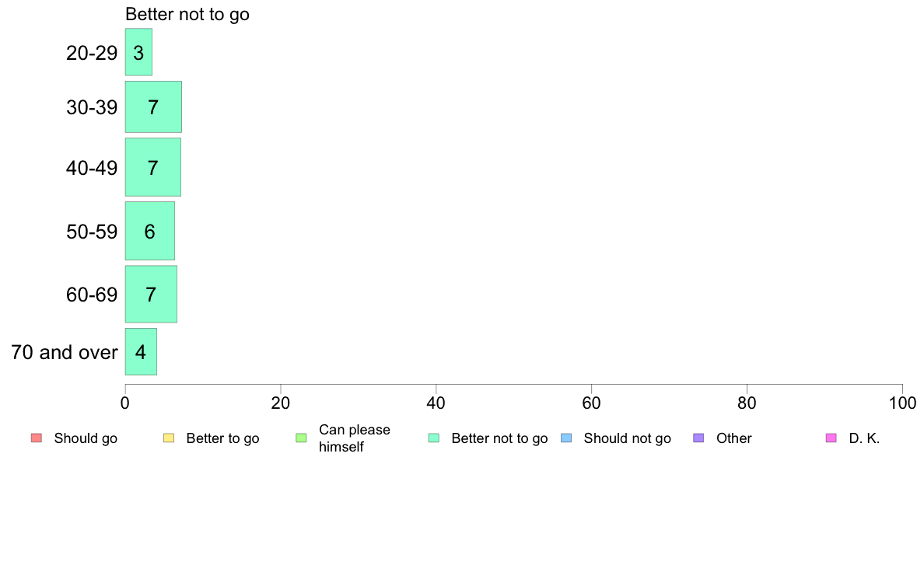Click the teal Better not to go swatch

[x=434, y=438]
